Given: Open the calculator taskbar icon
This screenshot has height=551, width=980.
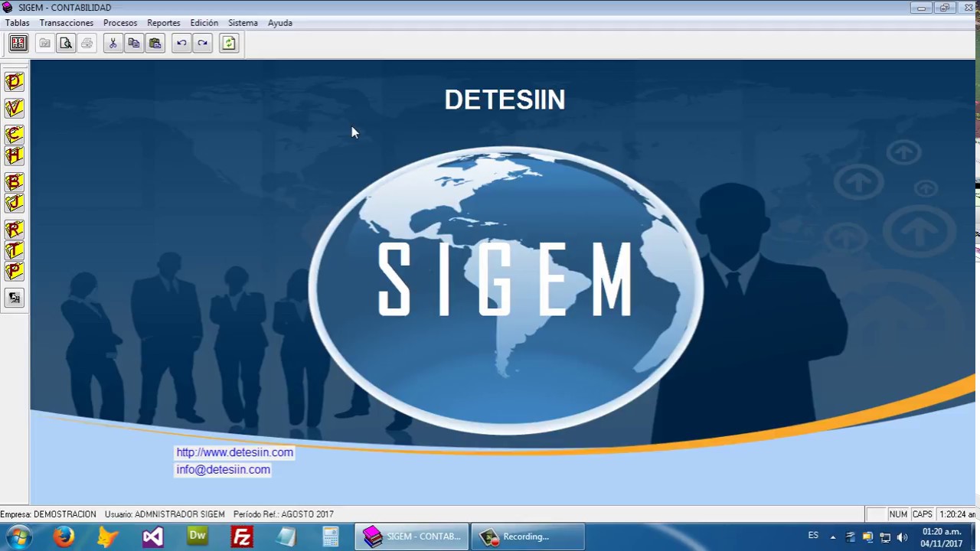Looking at the screenshot, I should click(x=331, y=536).
